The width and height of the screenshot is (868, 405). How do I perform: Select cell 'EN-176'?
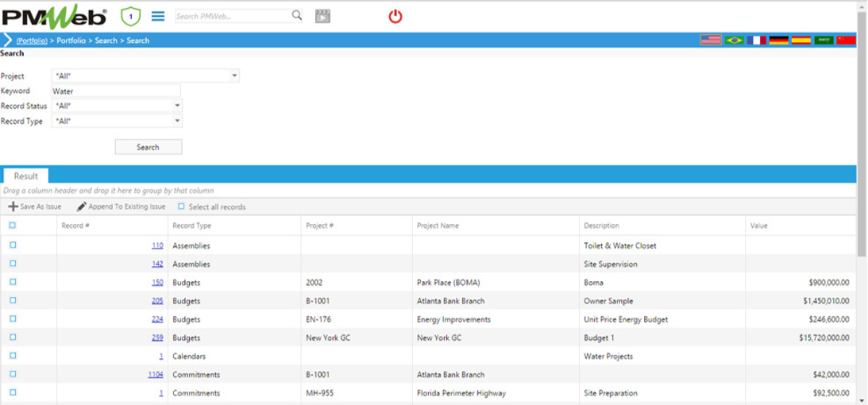[318, 319]
